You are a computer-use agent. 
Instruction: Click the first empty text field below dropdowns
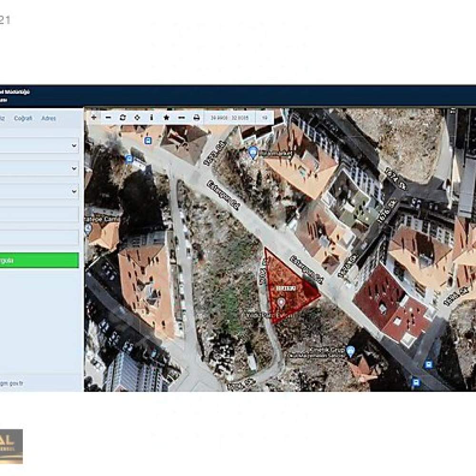click(39, 215)
